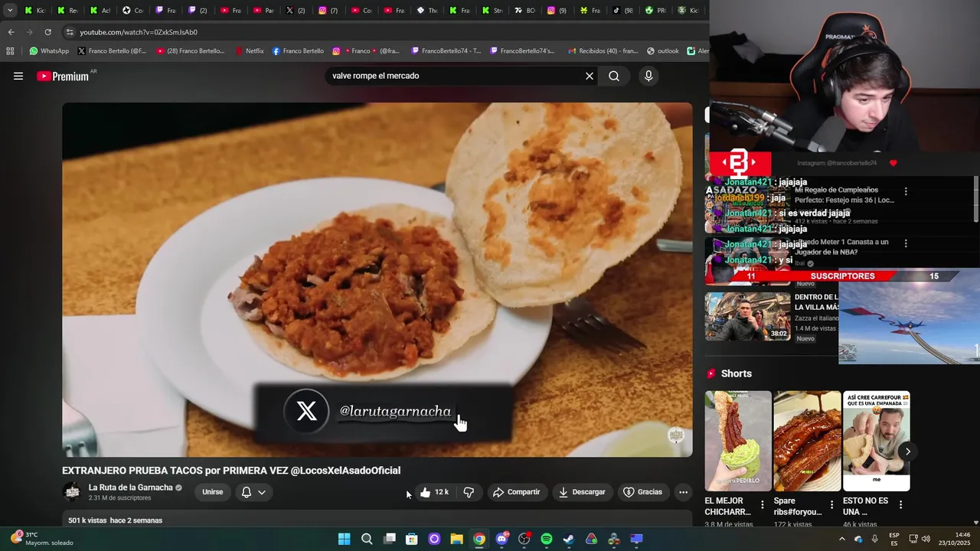980x551 pixels.
Task: Toggle system volume icon in tray
Action: coord(925,539)
